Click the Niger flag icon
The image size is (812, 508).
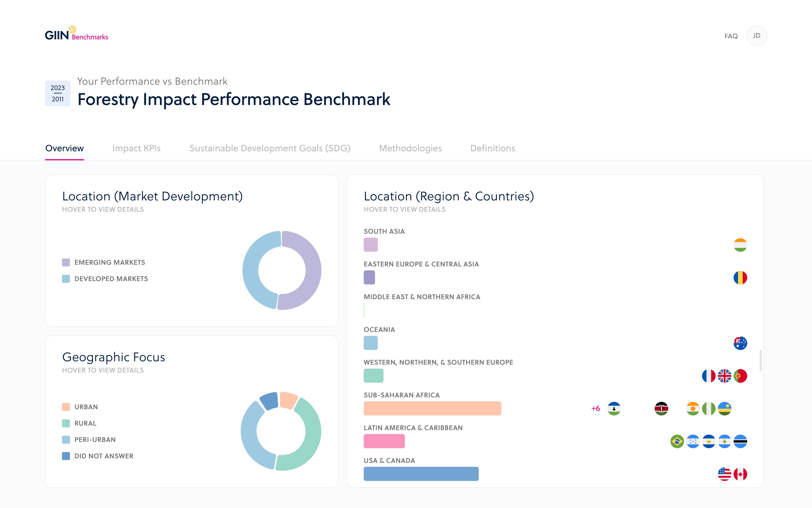[693, 409]
